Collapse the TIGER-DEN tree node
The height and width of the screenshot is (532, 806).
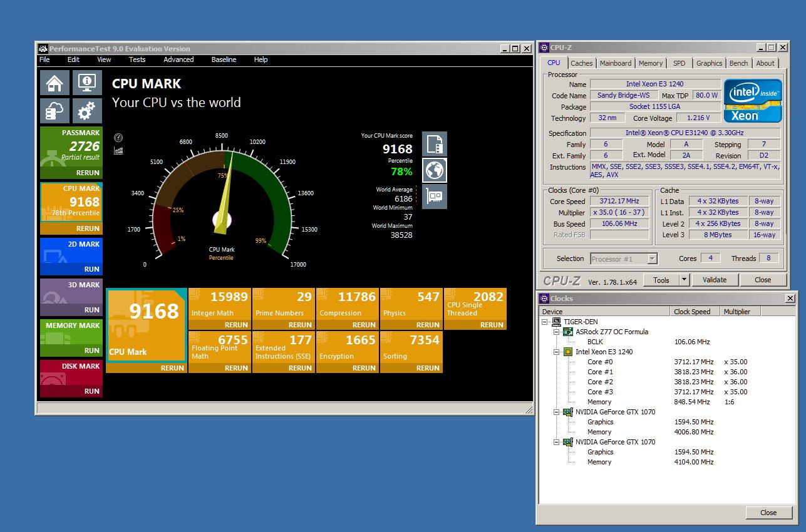pos(545,322)
